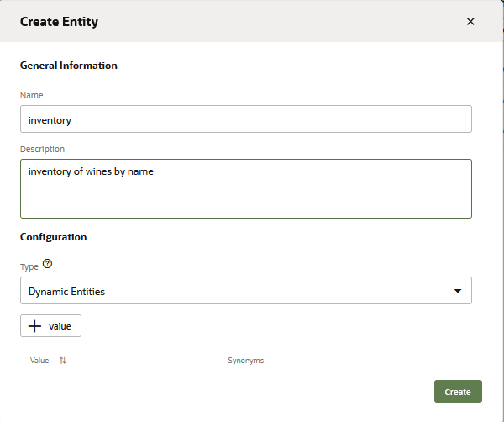Image resolution: width=504 pixels, height=422 pixels.
Task: Focus the Name input containing inventory
Action: point(245,119)
